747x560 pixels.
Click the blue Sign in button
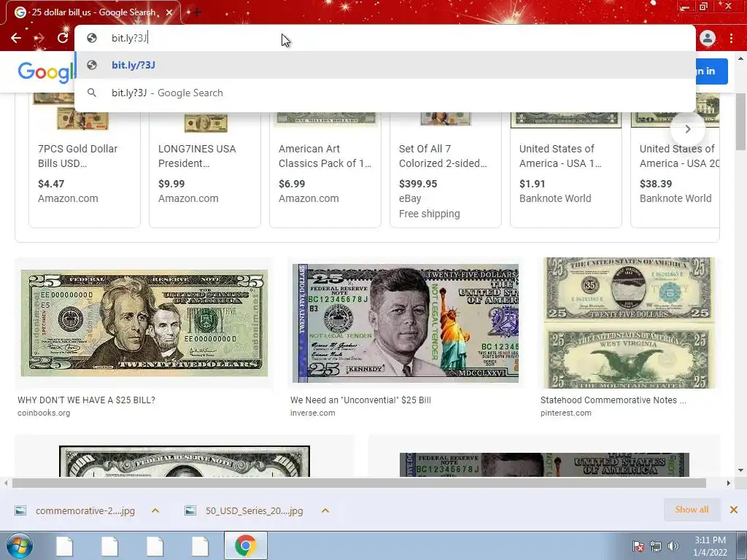711,71
